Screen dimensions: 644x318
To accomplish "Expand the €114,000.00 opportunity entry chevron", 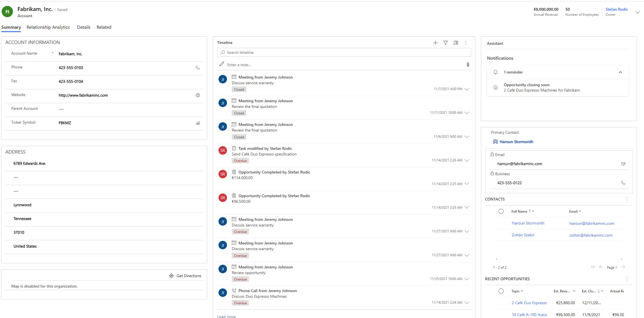I will point(467,184).
